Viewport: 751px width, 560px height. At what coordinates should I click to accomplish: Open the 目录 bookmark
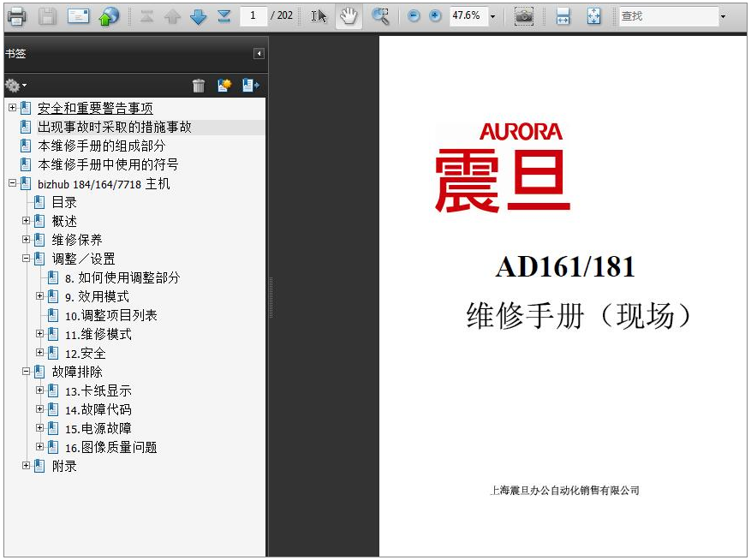(x=64, y=202)
